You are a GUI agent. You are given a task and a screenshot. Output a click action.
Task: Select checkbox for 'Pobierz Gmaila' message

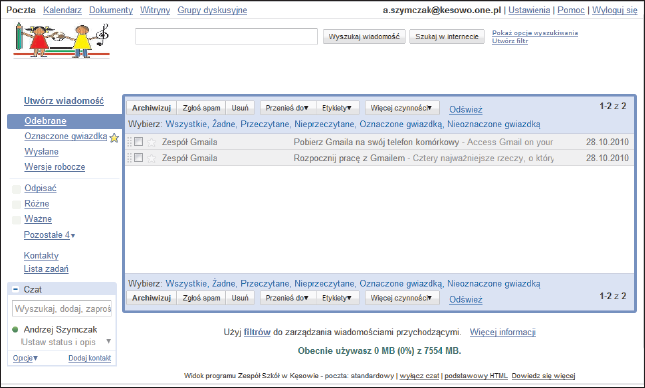click(139, 142)
